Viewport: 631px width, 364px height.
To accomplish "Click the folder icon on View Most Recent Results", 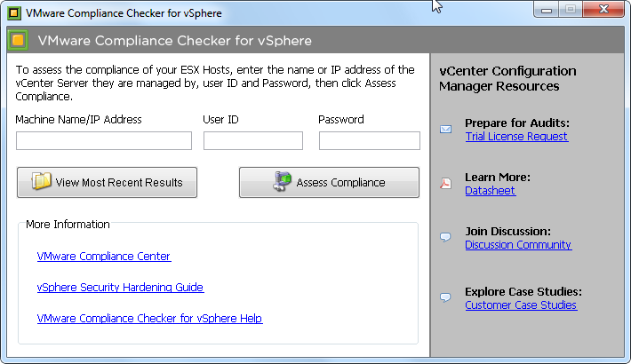I will pyautogui.click(x=42, y=181).
